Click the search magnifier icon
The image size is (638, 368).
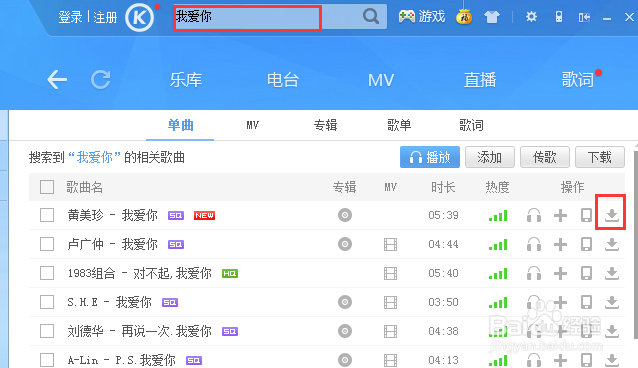[371, 17]
